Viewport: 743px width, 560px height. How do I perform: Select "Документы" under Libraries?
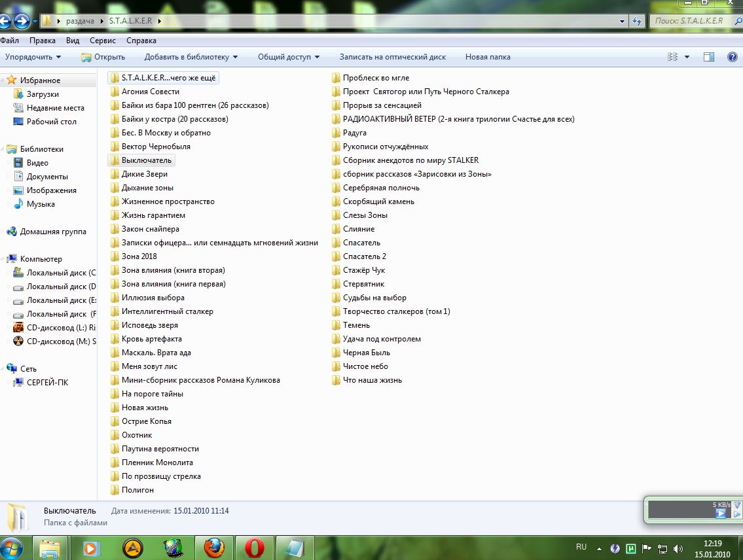point(47,177)
